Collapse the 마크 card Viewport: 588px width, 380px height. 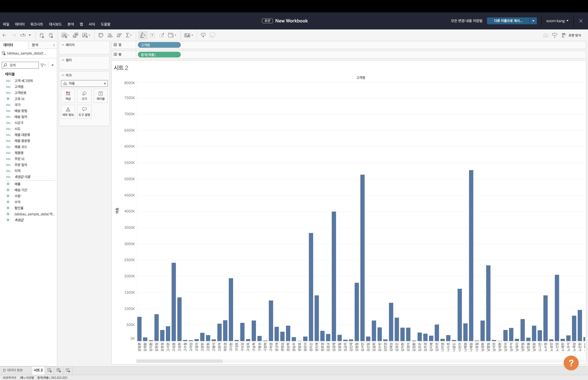pos(63,75)
